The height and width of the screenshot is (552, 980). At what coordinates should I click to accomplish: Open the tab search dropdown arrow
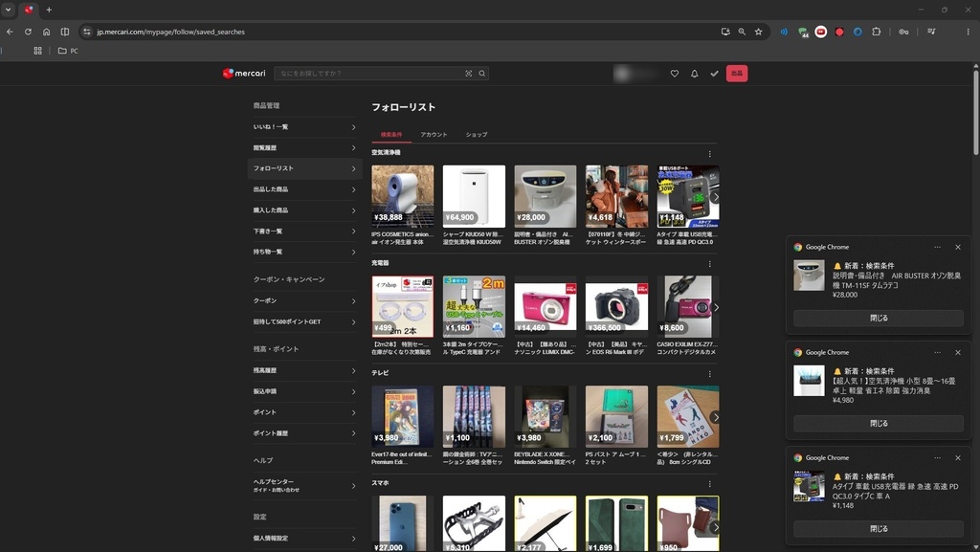click(x=8, y=10)
